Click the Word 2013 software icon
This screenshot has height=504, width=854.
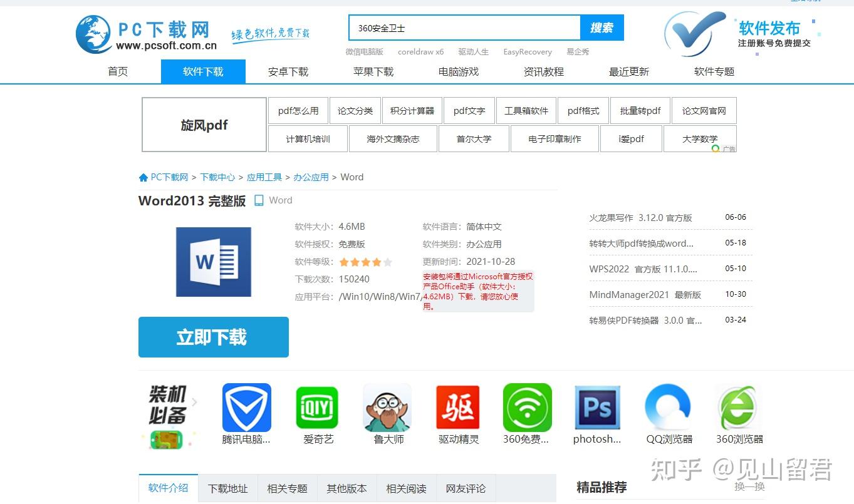pyautogui.click(x=214, y=262)
